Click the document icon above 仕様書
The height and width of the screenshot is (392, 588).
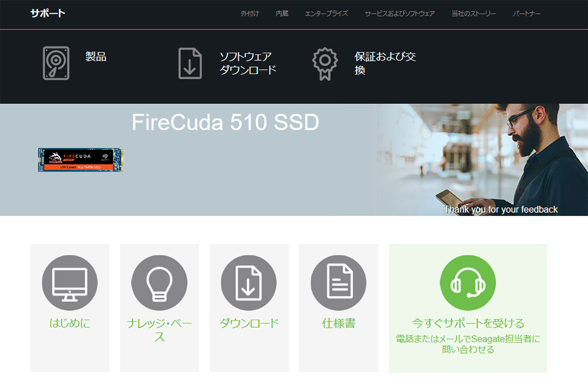(339, 283)
